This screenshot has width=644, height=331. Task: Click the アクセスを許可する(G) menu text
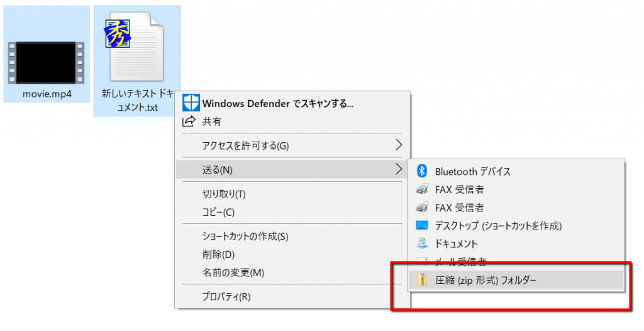(x=245, y=146)
